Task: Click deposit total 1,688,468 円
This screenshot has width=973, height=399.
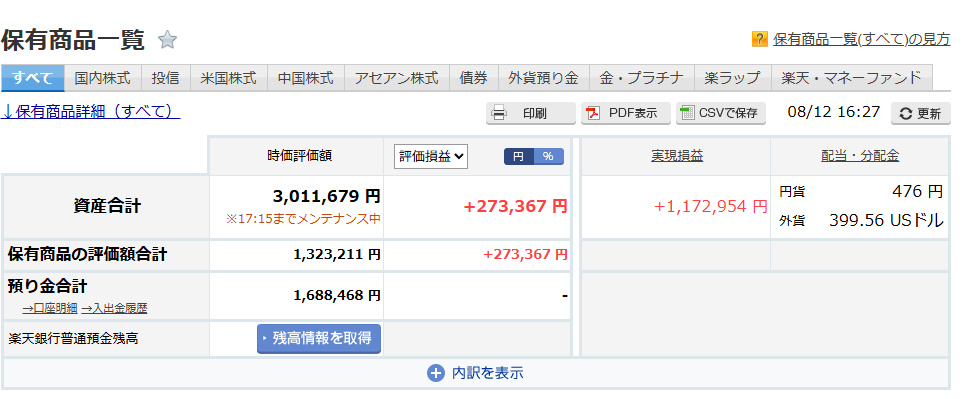Action: (x=337, y=295)
